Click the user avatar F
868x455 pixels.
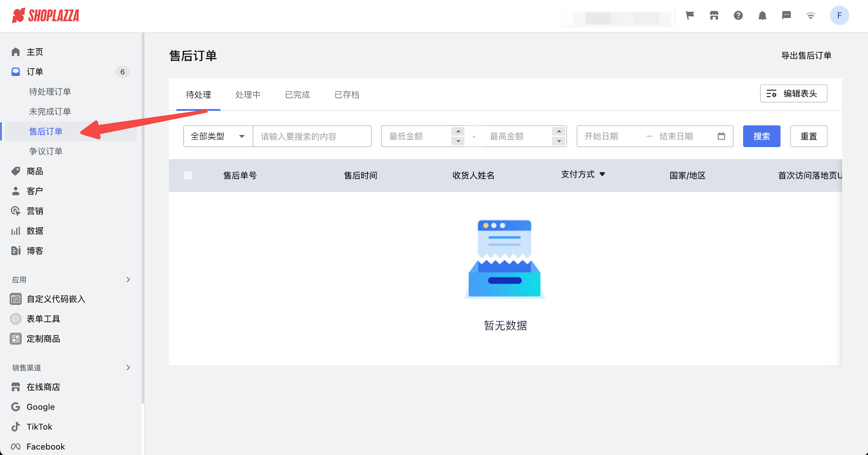point(839,15)
